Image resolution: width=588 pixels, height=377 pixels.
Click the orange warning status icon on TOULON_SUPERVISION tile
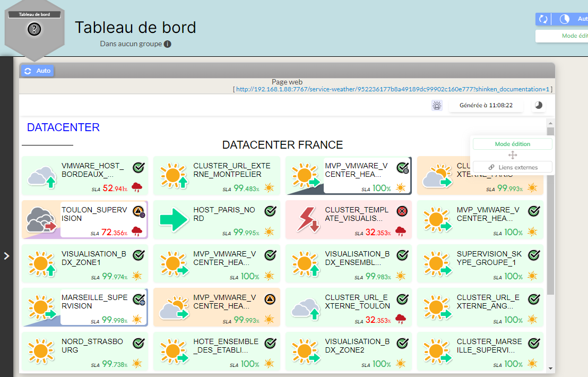tap(139, 211)
